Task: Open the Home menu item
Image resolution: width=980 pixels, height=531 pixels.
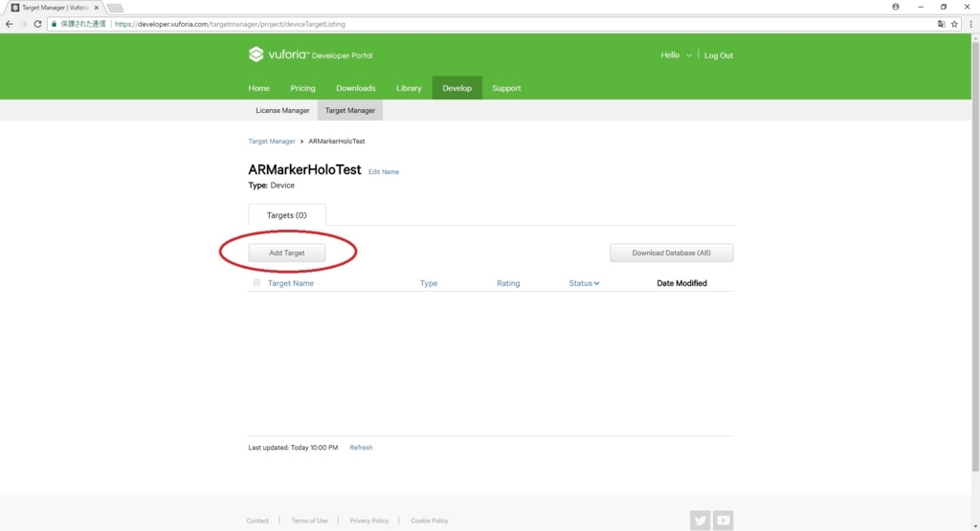Action: click(258, 88)
